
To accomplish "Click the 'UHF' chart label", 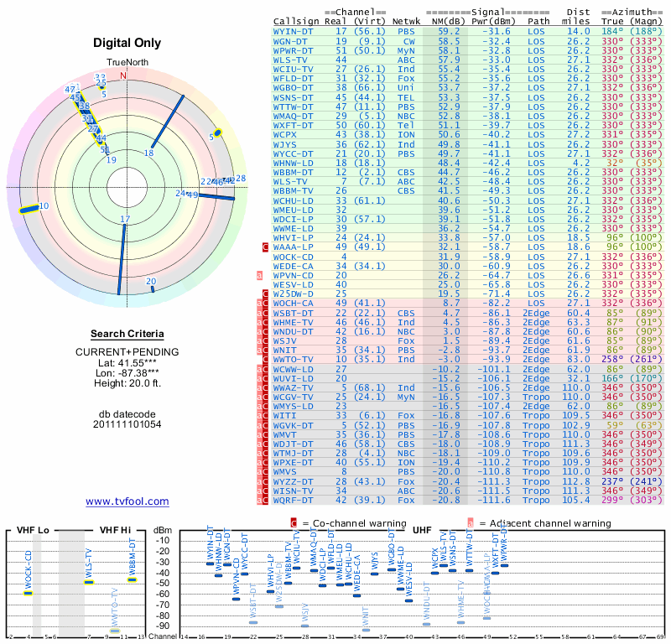I will pos(422,530).
